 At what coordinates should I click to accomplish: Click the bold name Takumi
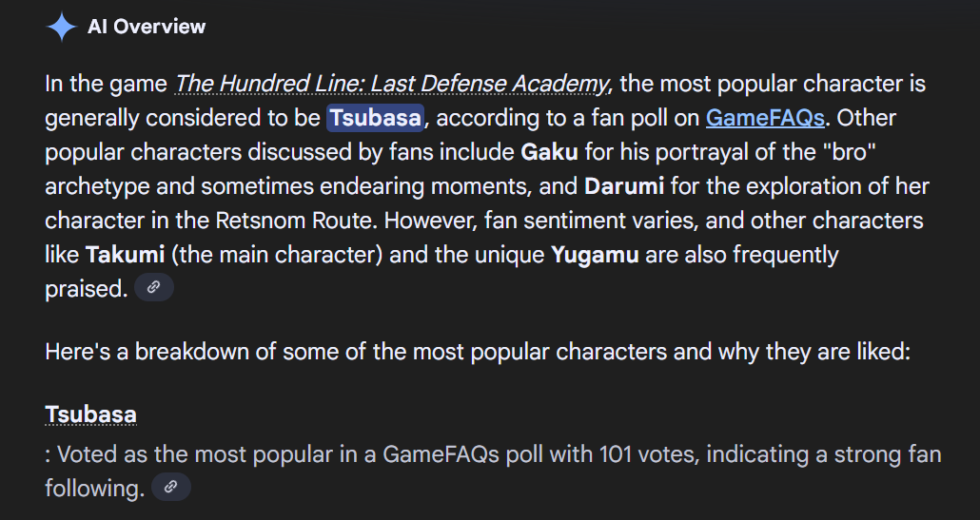point(125,255)
